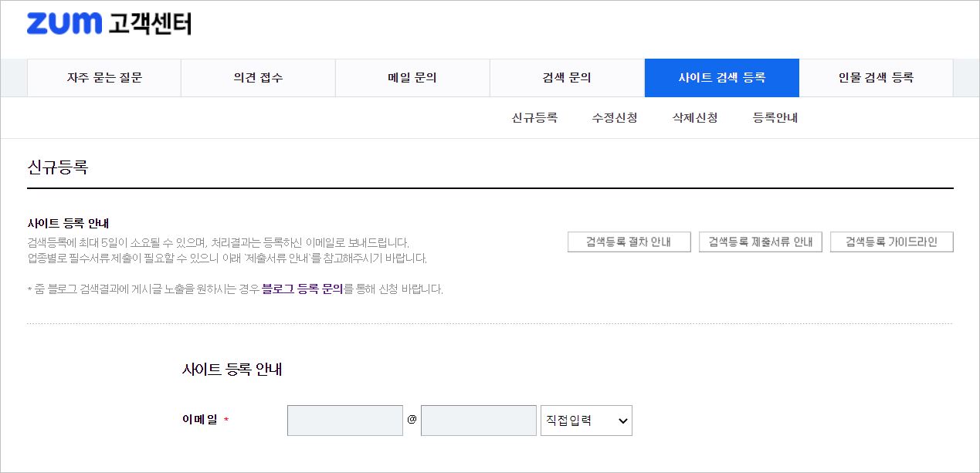Viewport: 980px width, 473px height.
Task: Switch to the 자주 묻는 질문 tab
Action: point(103,77)
